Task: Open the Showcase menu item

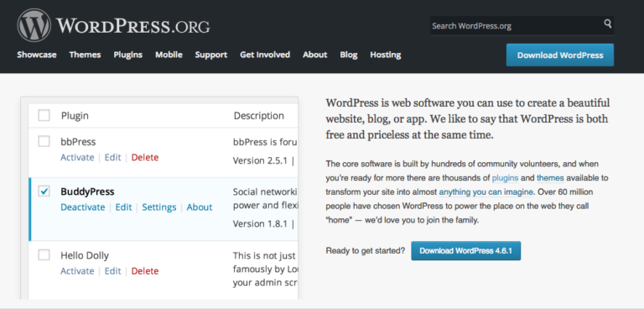Action: click(37, 55)
